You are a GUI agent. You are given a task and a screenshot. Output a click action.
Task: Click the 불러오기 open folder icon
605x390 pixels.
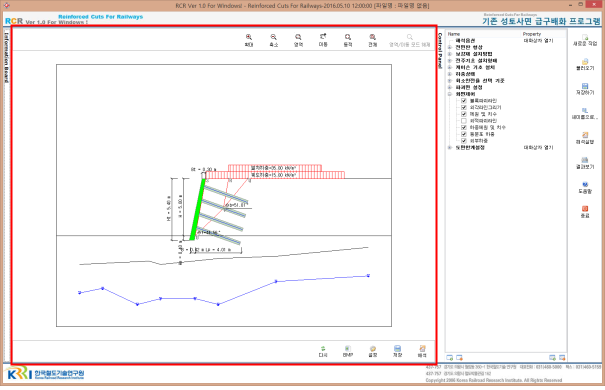click(x=585, y=62)
